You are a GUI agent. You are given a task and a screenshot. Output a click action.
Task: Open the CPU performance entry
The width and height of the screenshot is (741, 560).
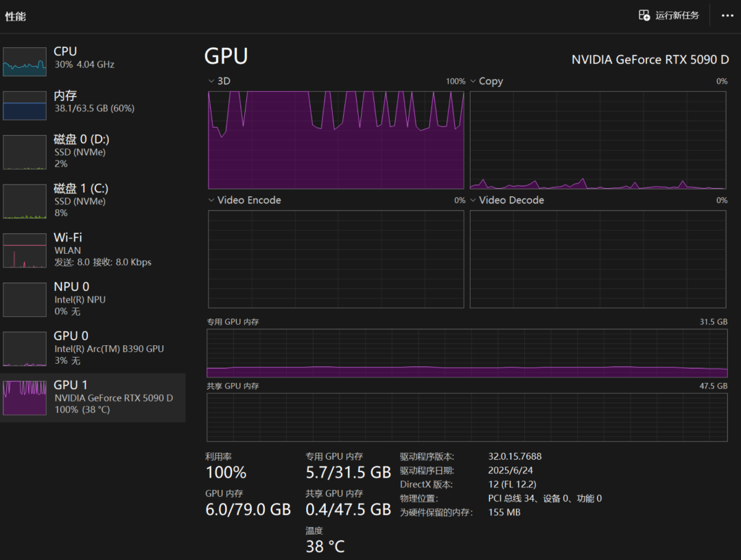[x=93, y=62]
